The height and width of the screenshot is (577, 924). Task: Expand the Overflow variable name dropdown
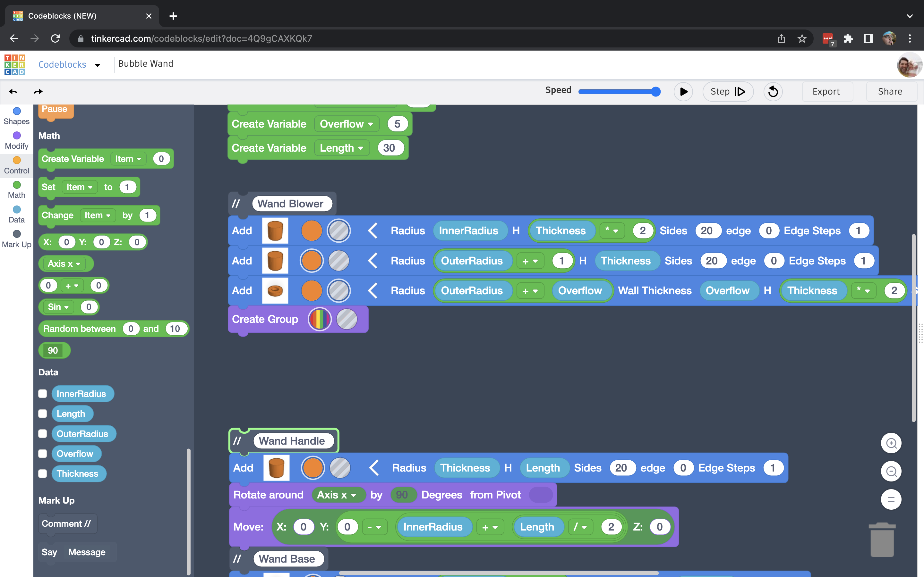tap(346, 124)
